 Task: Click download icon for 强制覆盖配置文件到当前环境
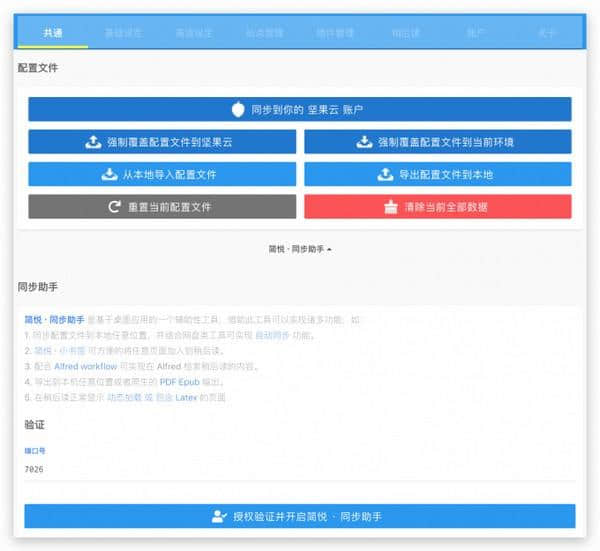click(x=364, y=142)
